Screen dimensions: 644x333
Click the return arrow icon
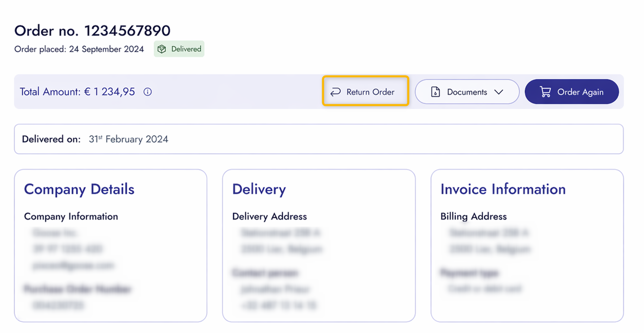point(336,92)
